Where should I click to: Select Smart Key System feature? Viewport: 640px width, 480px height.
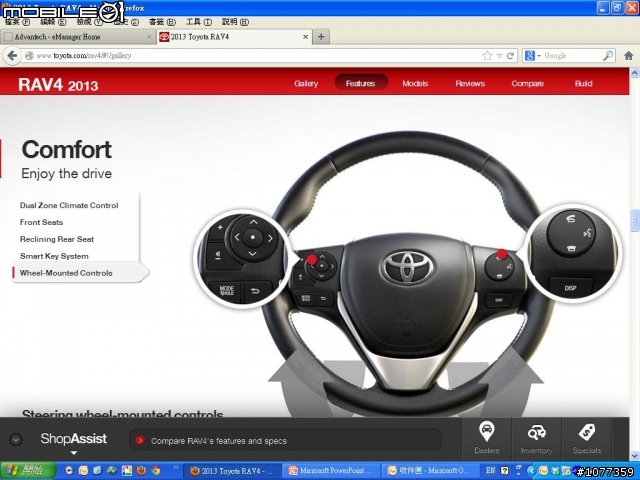[54, 256]
